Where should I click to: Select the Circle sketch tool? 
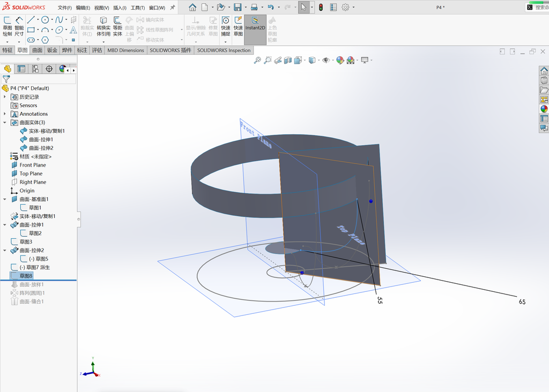coord(45,20)
